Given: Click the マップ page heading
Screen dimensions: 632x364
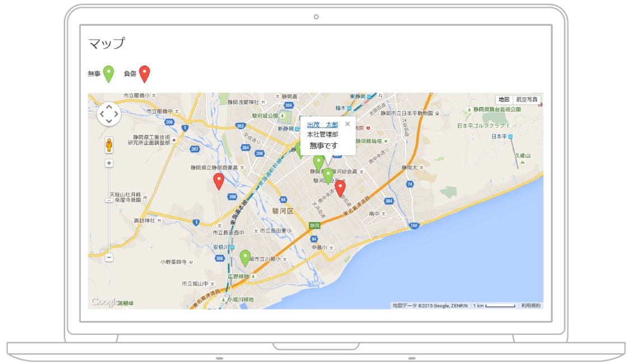Looking at the screenshot, I should point(107,44).
